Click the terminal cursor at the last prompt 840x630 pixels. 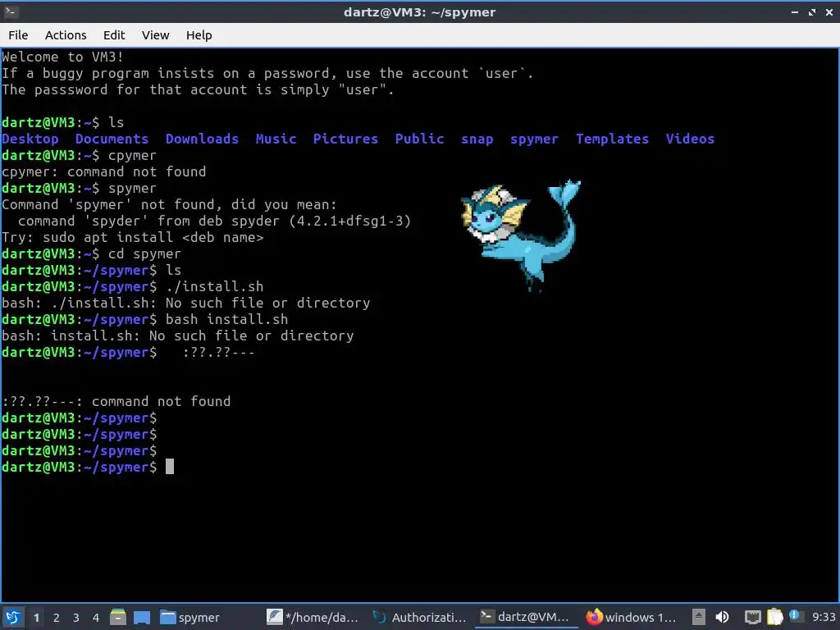170,467
